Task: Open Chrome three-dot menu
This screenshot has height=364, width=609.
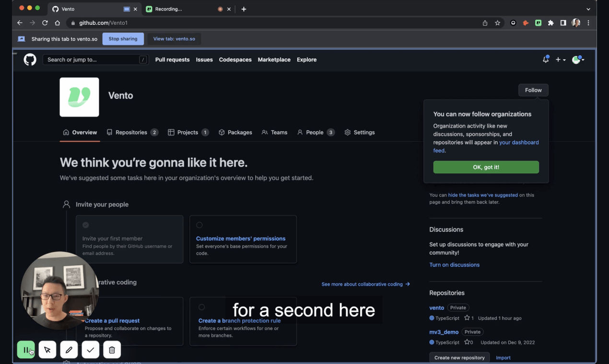Action: click(x=588, y=23)
